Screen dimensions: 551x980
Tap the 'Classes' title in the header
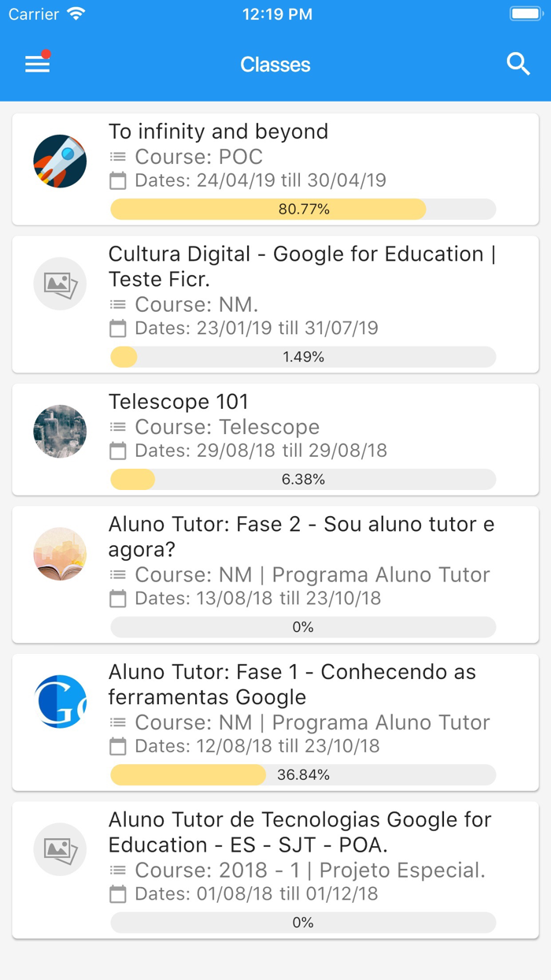[275, 64]
